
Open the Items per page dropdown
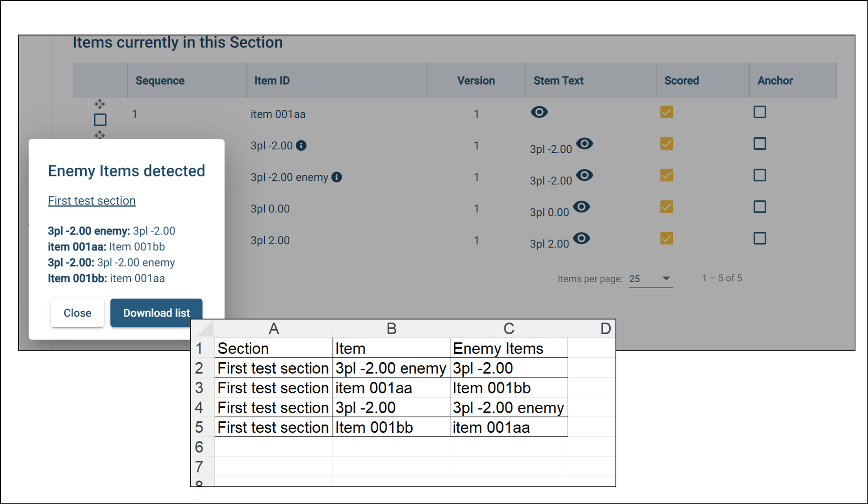pyautogui.click(x=650, y=279)
